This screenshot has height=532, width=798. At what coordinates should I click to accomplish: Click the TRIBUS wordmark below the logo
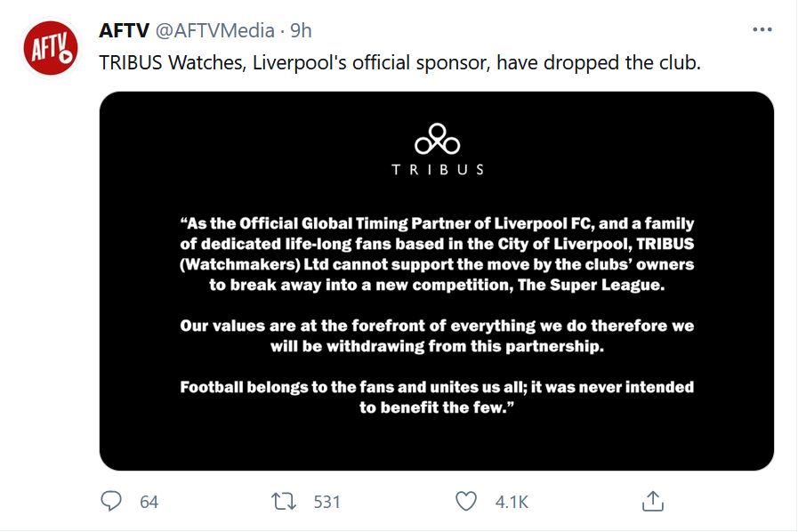pos(438,168)
